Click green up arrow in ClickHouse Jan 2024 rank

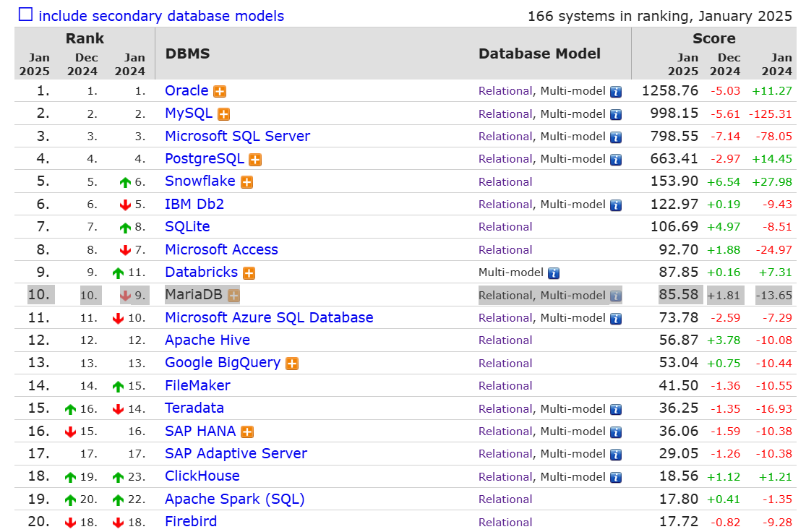pyautogui.click(x=119, y=478)
